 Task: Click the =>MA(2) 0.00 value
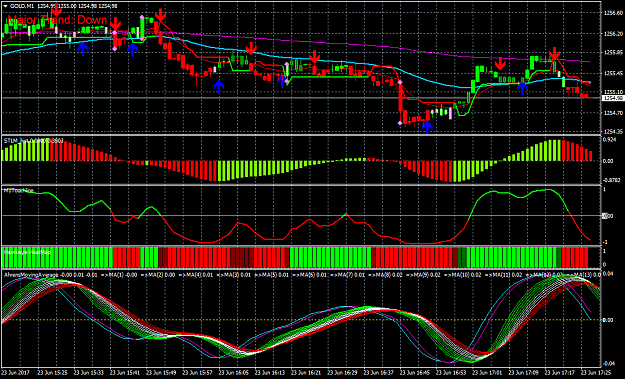[x=157, y=275]
